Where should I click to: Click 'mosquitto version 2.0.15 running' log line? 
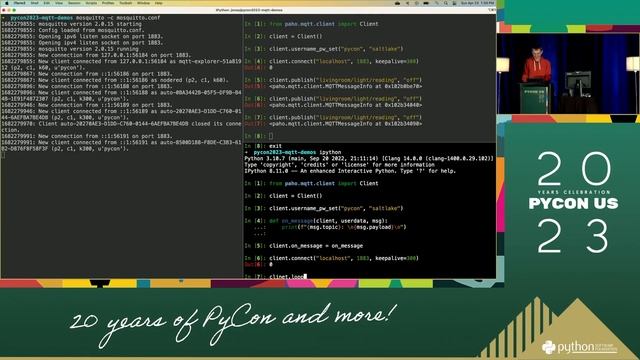pos(70,49)
